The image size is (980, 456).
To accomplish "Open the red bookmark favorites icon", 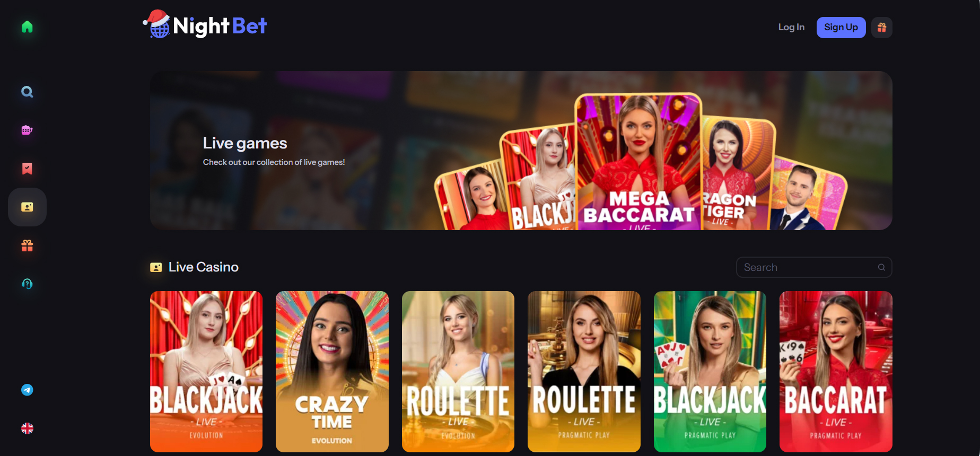I will [27, 169].
